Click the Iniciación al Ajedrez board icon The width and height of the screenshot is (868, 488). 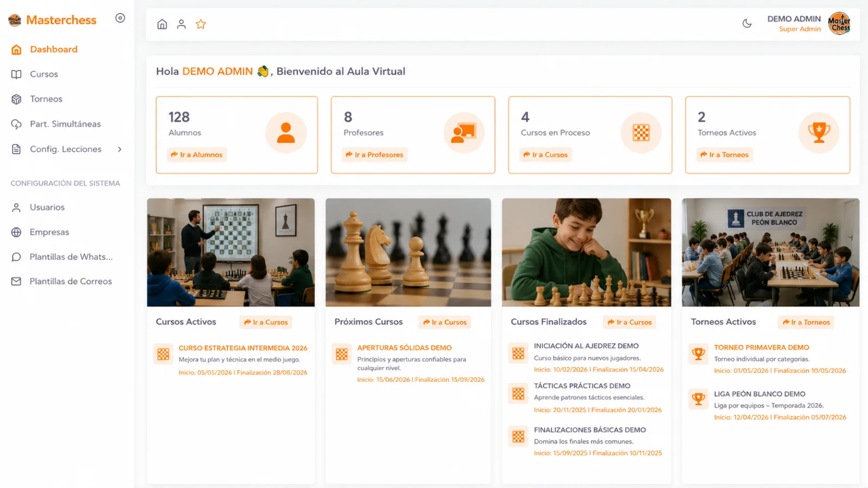[519, 354]
